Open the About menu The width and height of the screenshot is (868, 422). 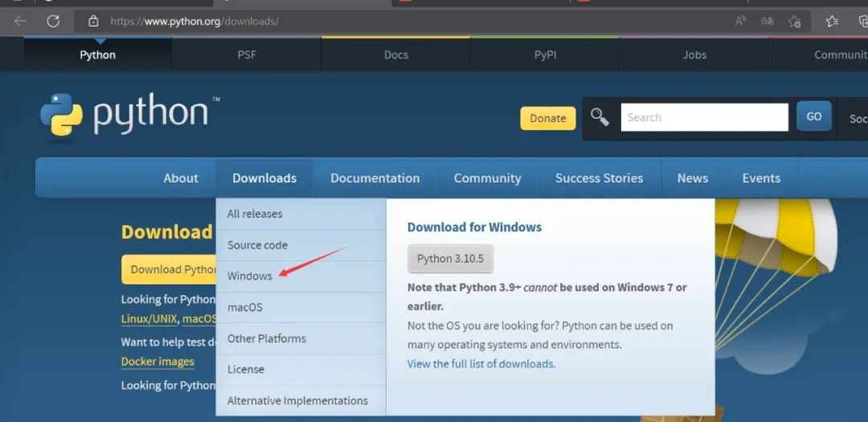(x=181, y=178)
